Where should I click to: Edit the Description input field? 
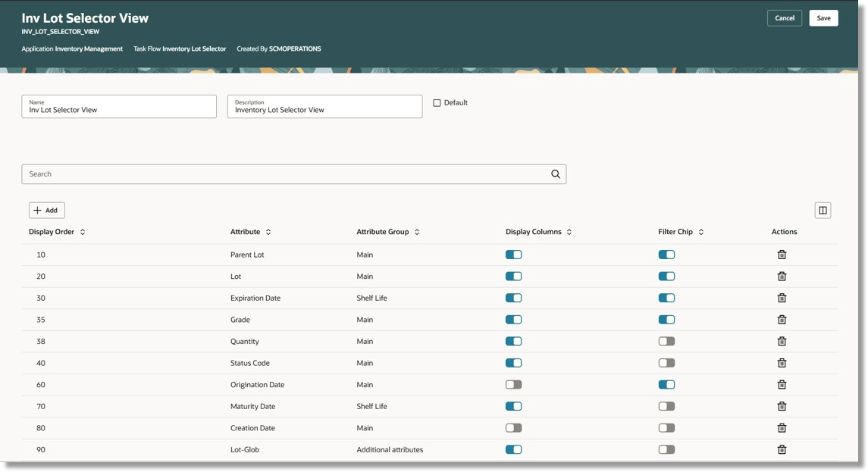click(x=325, y=106)
